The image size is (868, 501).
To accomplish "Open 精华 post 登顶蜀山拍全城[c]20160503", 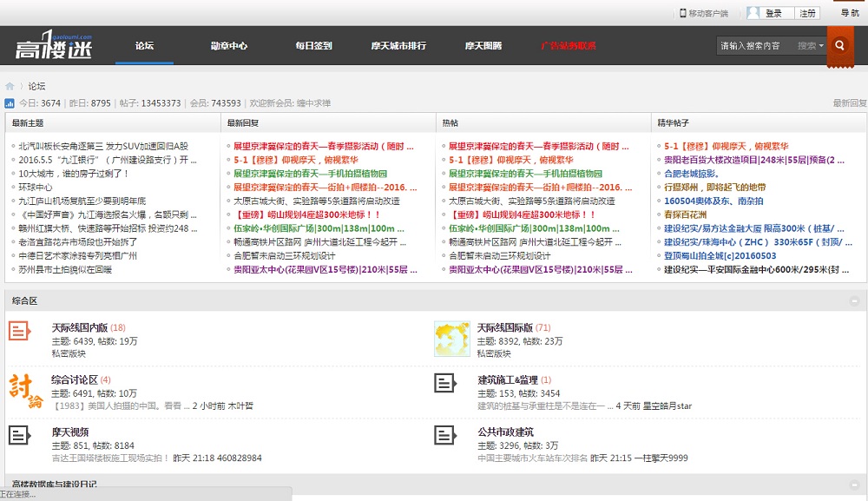I will point(720,256).
